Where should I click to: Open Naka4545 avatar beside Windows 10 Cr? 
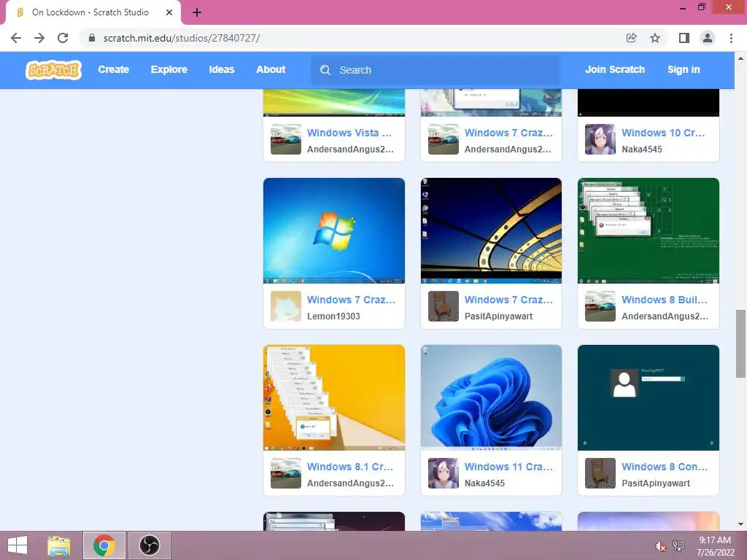600,139
